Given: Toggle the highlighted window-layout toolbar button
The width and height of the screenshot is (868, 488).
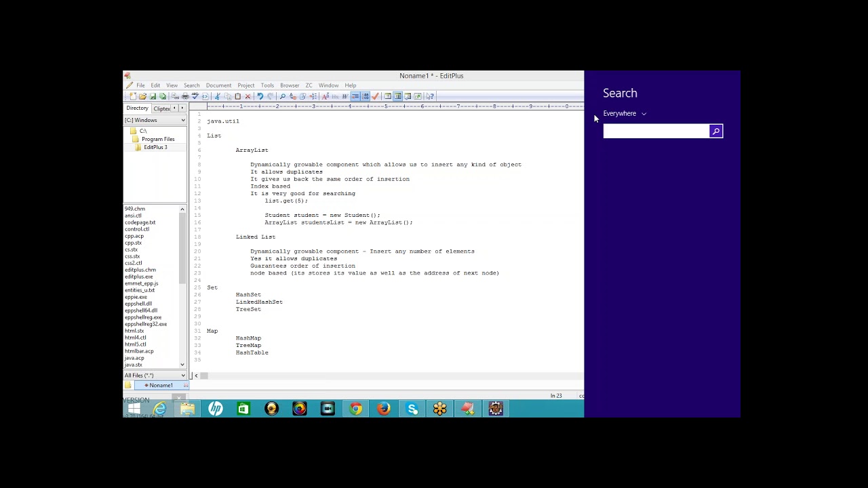Looking at the screenshot, I should click(398, 96).
